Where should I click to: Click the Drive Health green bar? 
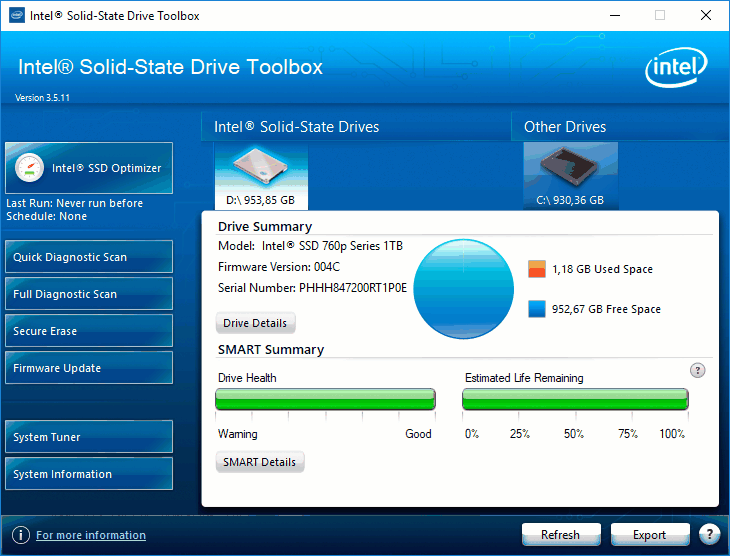point(325,399)
